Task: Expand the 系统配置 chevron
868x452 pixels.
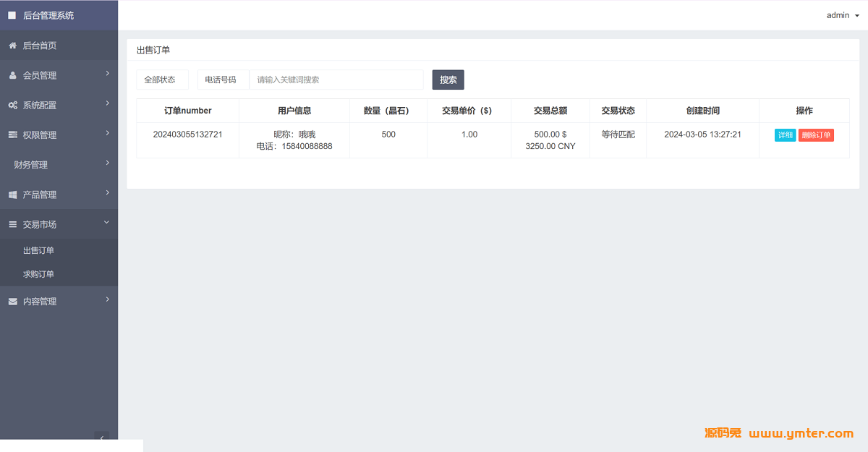Action: [107, 103]
